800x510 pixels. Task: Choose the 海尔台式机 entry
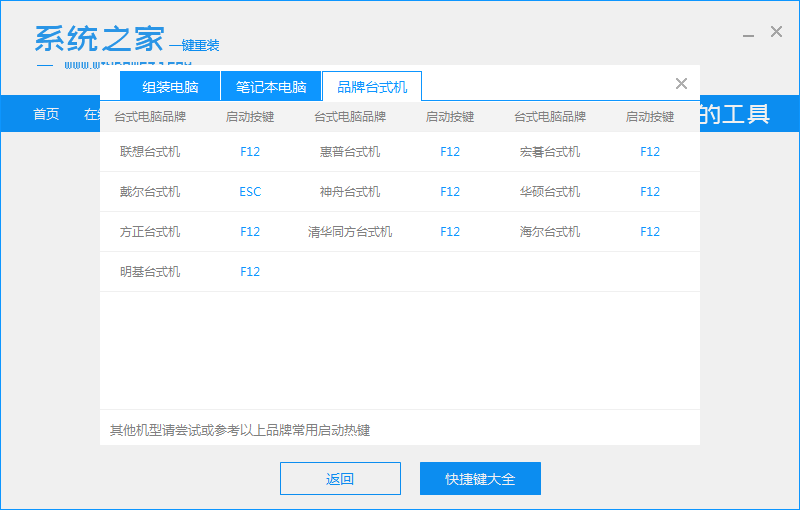coord(550,232)
